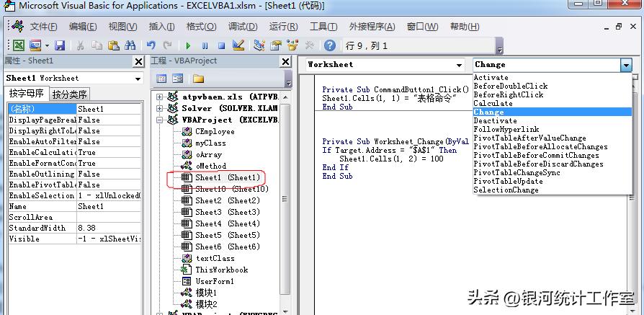644x315 pixels.
Task: Click the View Microsoft Excel toolbar icon
Action: pyautogui.click(x=19, y=45)
